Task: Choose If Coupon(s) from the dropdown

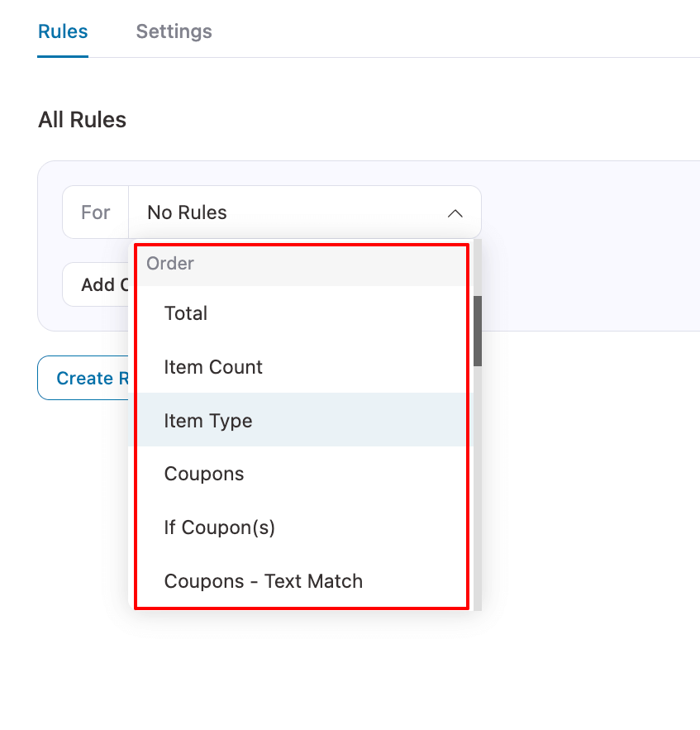Action: click(x=219, y=527)
